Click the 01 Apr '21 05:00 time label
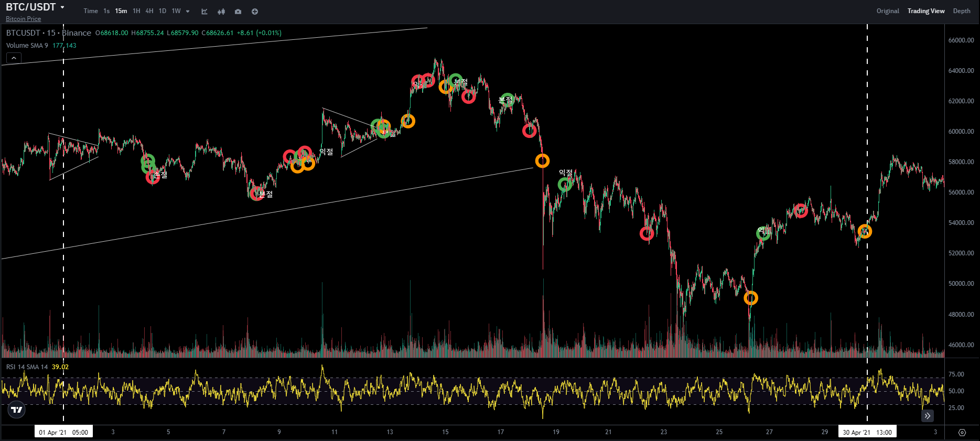Image resolution: width=980 pixels, height=441 pixels. 63,432
